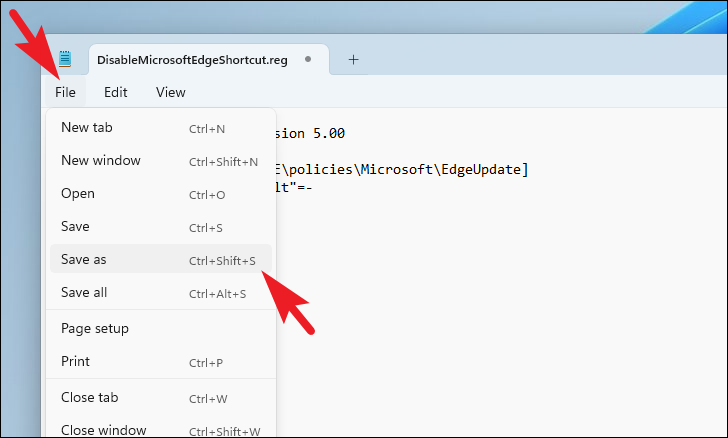Click the unsaved changes dot on tab
The image size is (728, 438).
click(x=308, y=59)
